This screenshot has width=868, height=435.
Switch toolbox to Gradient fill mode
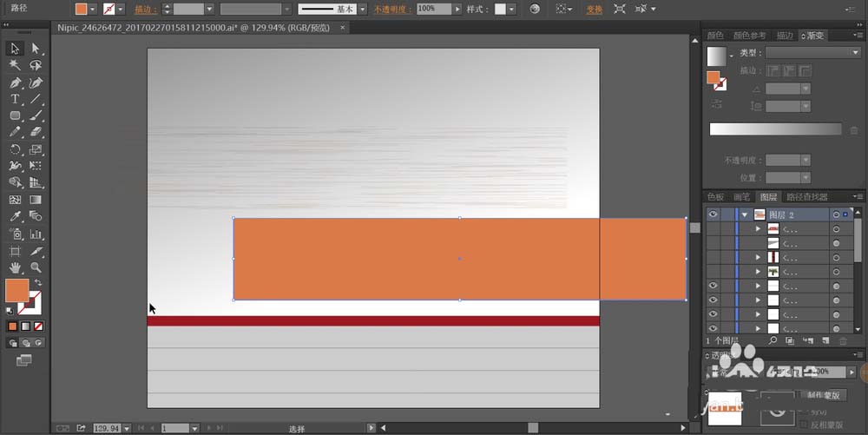click(x=25, y=326)
